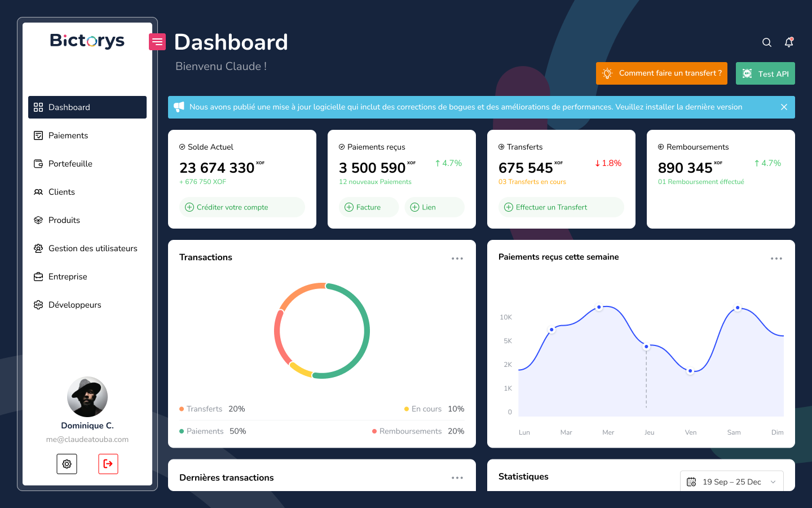
Task: Click yellow En cours legend dot
Action: pos(407,409)
